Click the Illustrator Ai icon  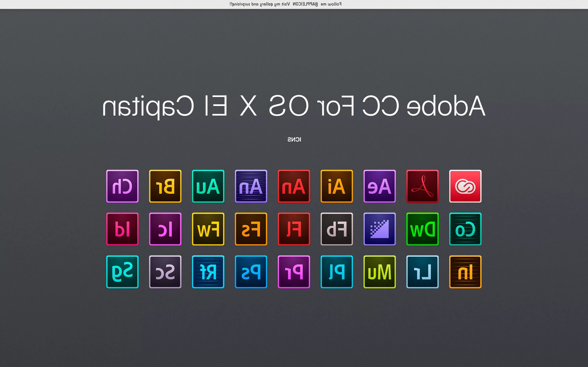pyautogui.click(x=337, y=186)
